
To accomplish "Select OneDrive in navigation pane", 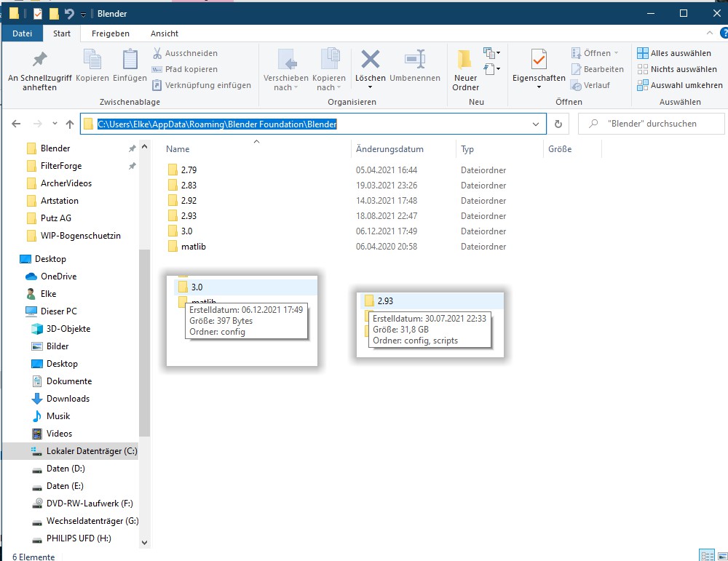I will tap(58, 276).
